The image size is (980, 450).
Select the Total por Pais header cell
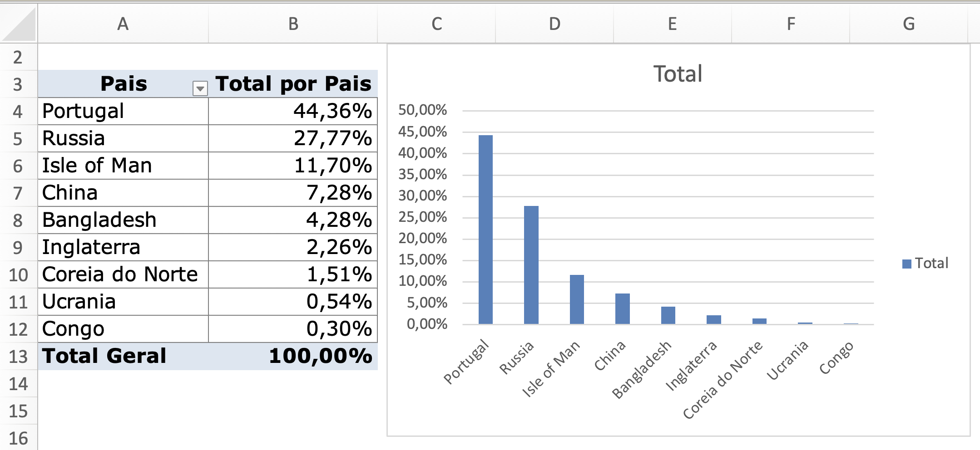coord(293,84)
